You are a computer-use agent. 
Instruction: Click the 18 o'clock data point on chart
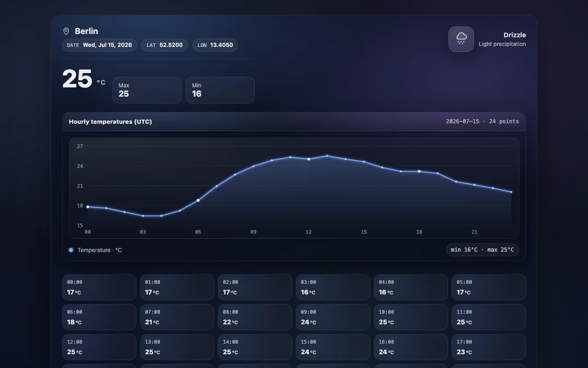419,171
